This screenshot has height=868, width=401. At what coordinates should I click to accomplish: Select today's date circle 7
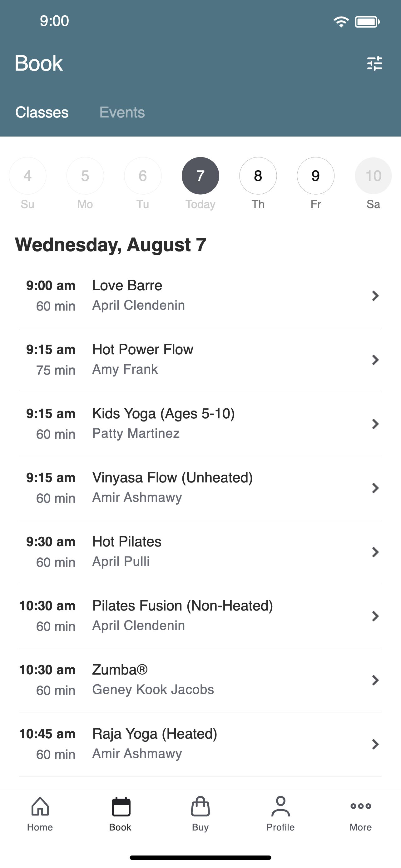[x=200, y=176]
